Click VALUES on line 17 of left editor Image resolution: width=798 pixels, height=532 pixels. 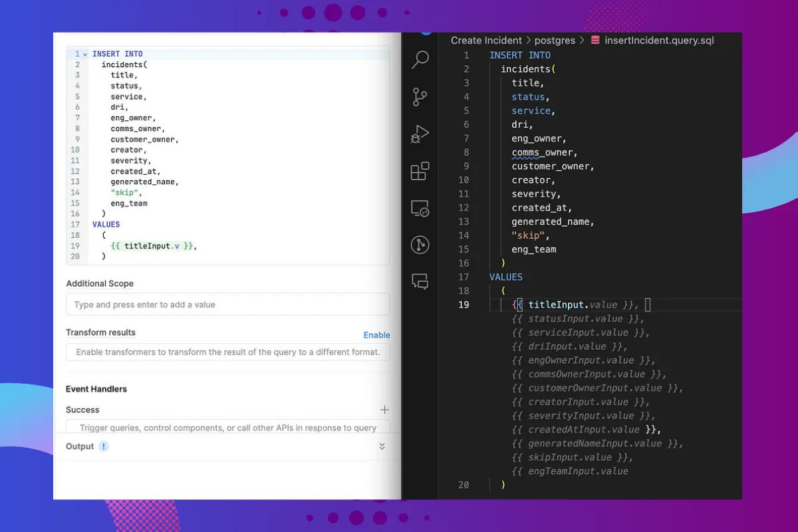106,224
